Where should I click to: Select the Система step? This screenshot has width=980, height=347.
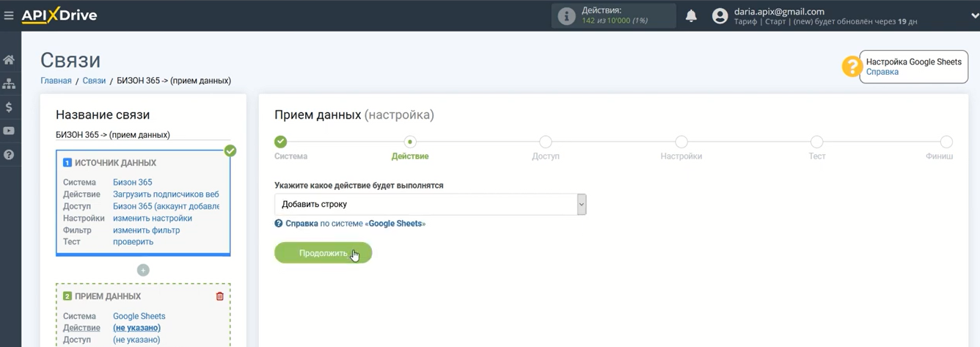coord(281,142)
